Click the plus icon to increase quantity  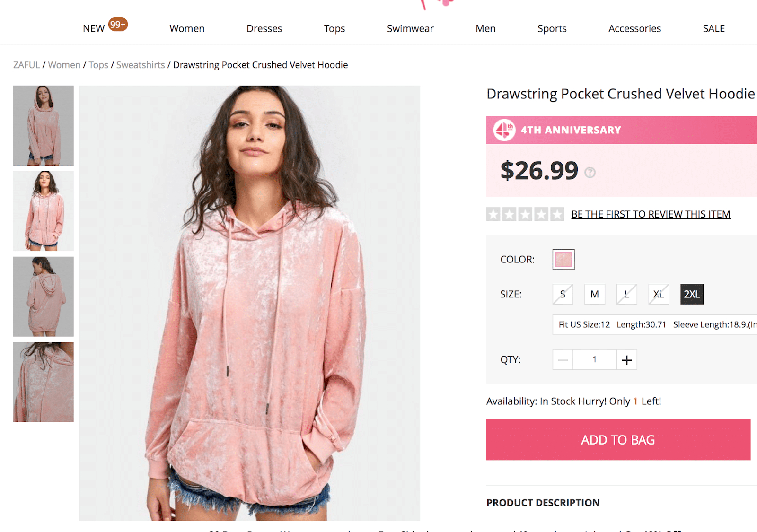pos(627,360)
